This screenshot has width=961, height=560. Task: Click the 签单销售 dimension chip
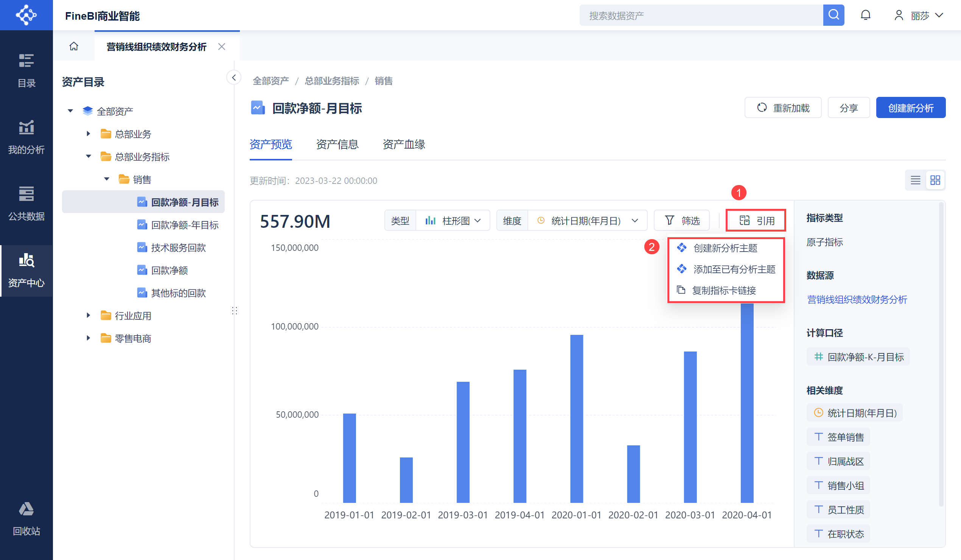838,437
